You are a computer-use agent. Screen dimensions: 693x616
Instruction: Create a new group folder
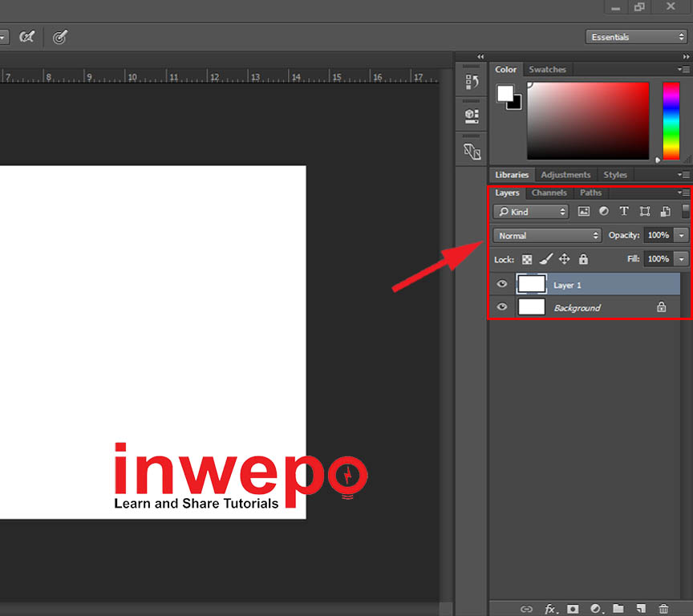(618, 609)
